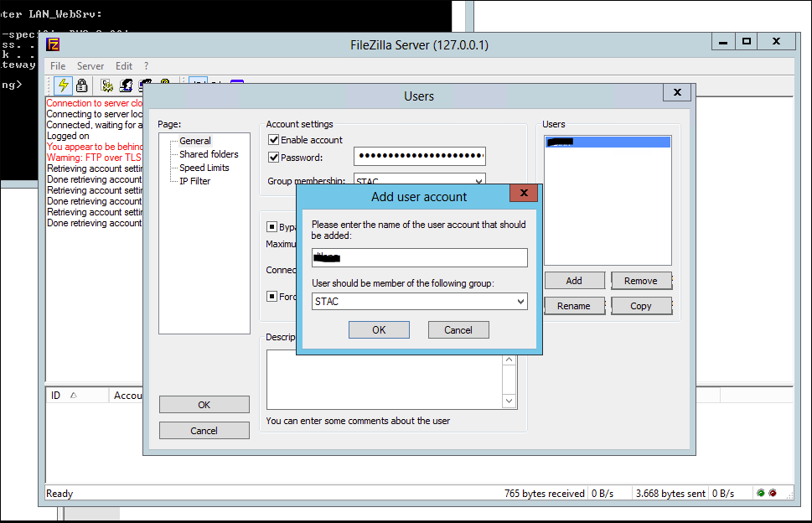This screenshot has width=812, height=523.
Task: Open server settings via the gear toolbar icon
Action: pos(106,85)
